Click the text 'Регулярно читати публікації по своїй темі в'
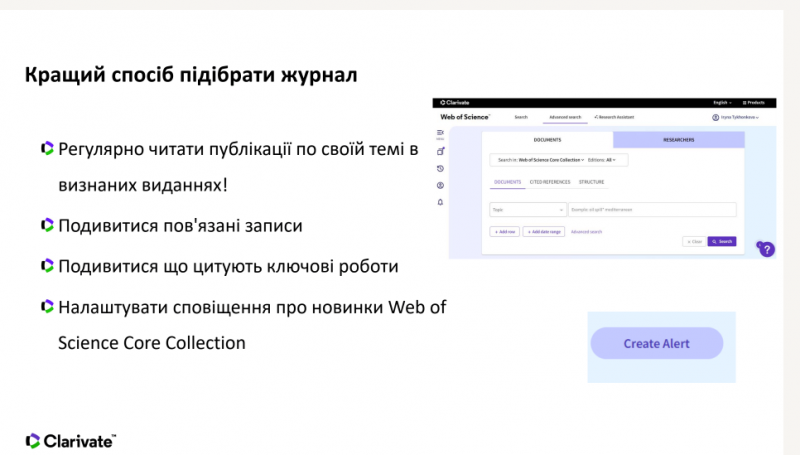 pyautogui.click(x=238, y=149)
